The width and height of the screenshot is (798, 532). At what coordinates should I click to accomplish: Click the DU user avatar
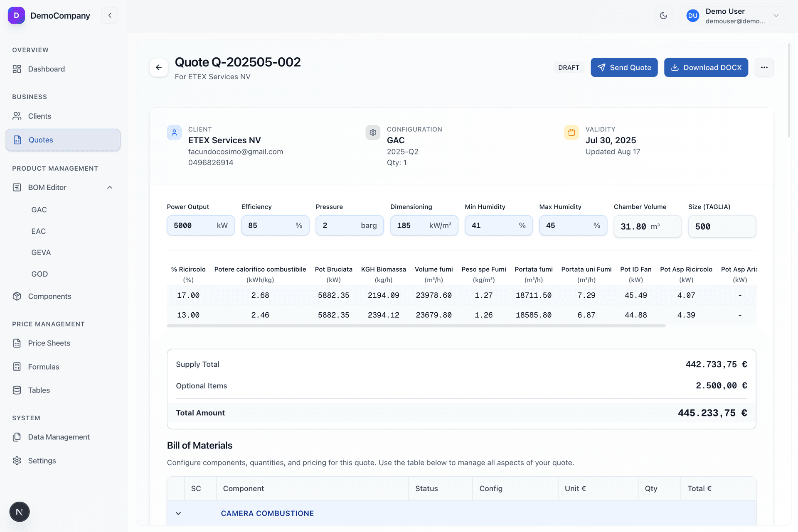(x=692, y=16)
